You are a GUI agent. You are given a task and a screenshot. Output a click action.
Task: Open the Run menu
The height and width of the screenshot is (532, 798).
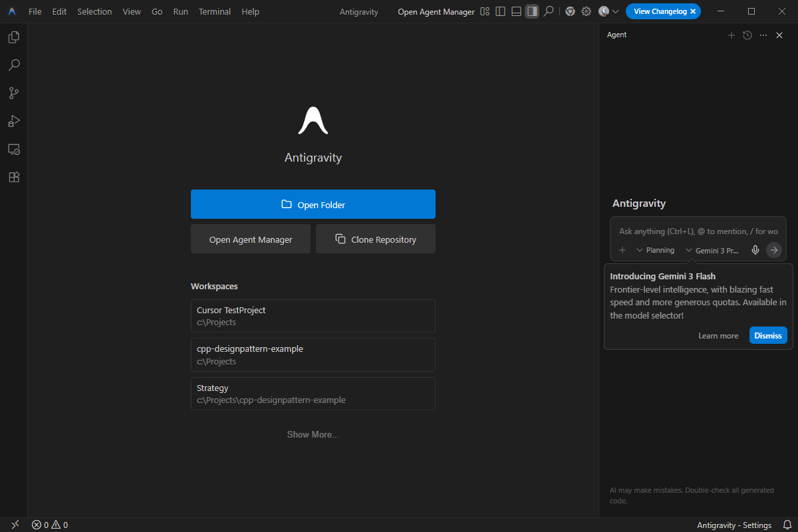coord(180,11)
